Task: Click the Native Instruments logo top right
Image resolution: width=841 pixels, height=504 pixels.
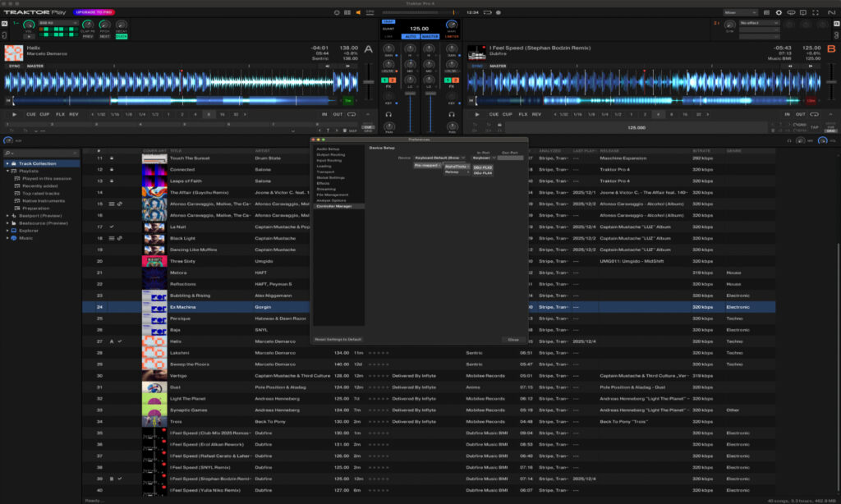Action: (830, 11)
